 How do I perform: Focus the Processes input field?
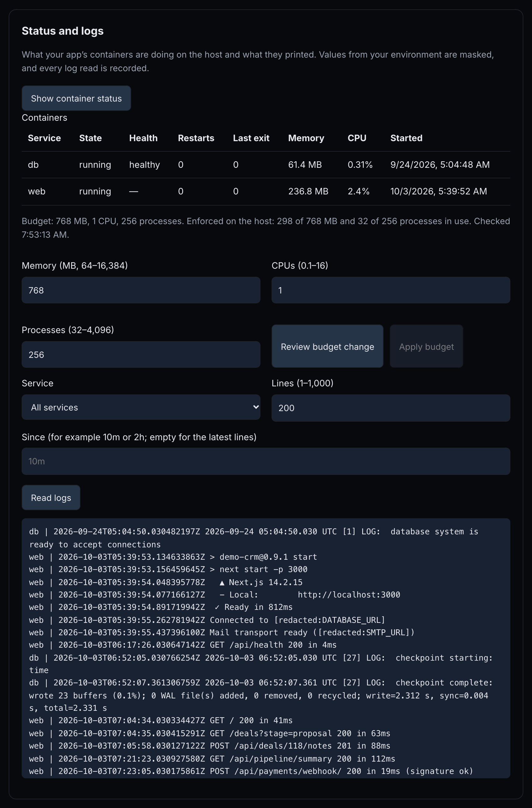pyautogui.click(x=141, y=355)
